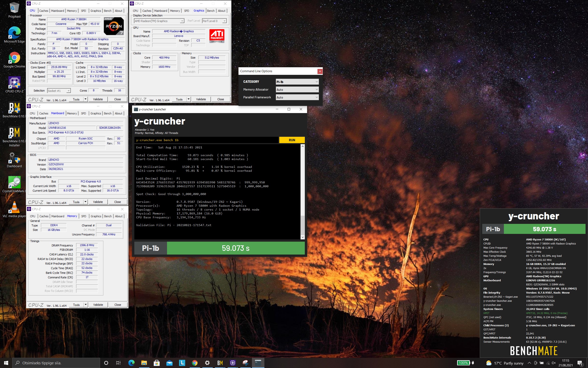Click the y-cruncher.exe bench 1b command field

pyautogui.click(x=206, y=140)
